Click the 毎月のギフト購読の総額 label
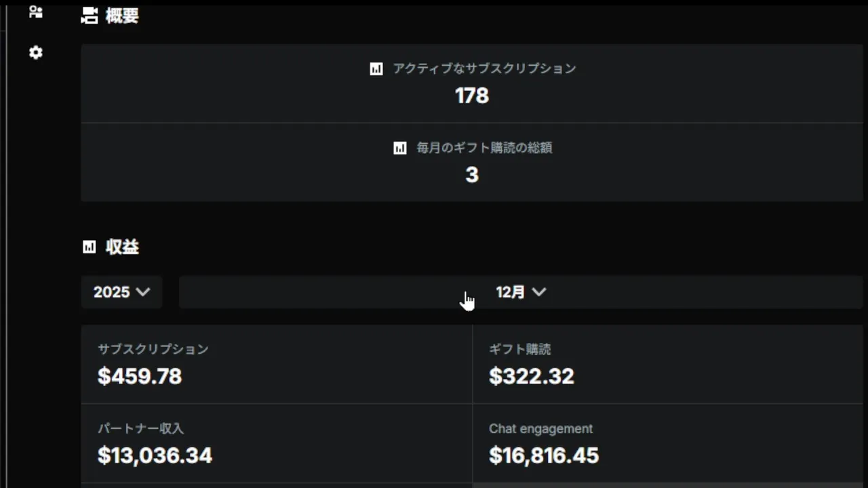Image resolution: width=868 pixels, height=488 pixels. 484,148
